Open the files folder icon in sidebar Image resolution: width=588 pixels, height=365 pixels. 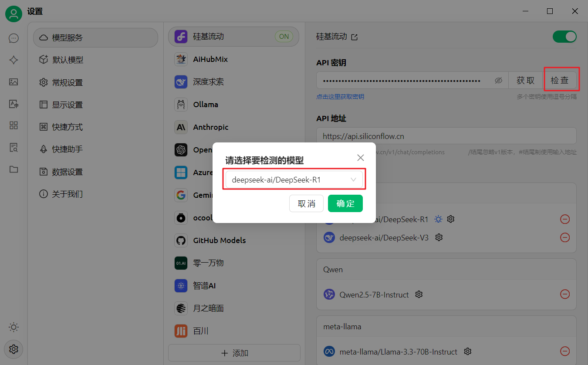tap(14, 169)
